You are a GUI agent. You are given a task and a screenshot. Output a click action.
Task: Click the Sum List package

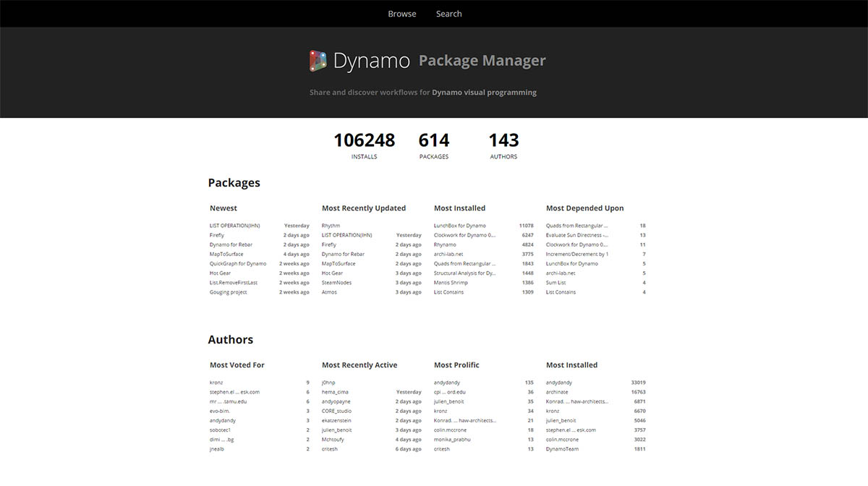coord(556,283)
